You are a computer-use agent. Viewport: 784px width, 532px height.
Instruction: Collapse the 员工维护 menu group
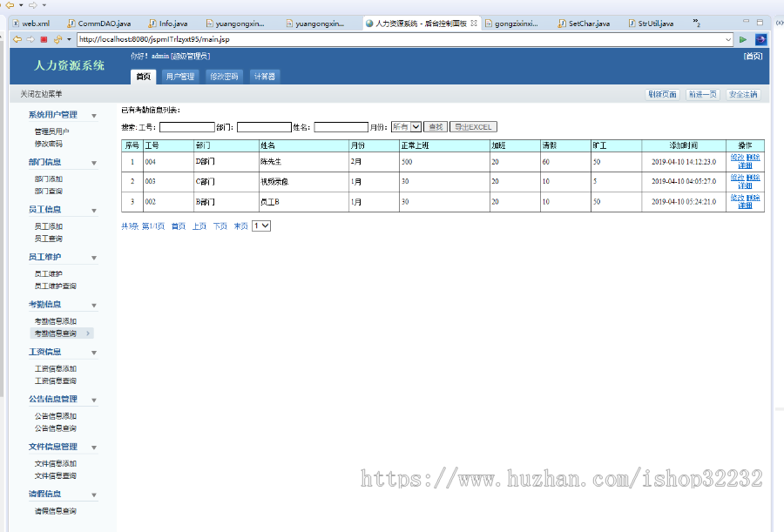click(94, 258)
